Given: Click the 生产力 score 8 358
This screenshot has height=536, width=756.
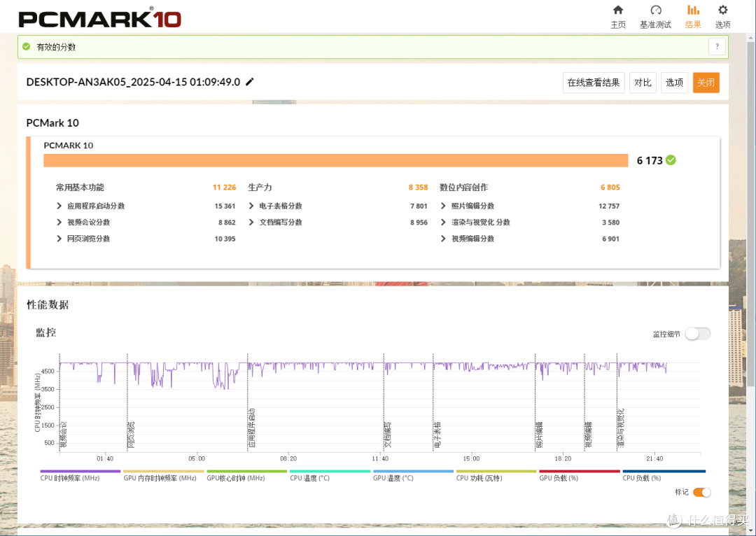Looking at the screenshot, I should click(x=418, y=187).
